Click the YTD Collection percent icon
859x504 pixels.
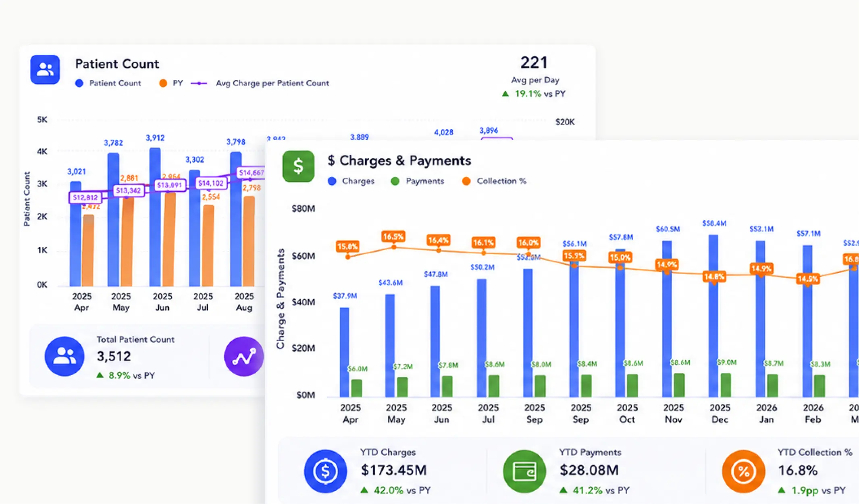click(x=744, y=471)
